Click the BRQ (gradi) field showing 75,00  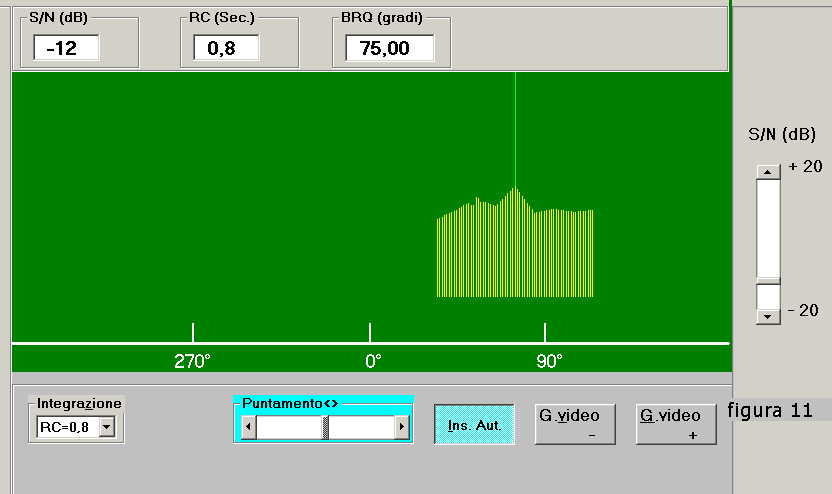[389, 48]
